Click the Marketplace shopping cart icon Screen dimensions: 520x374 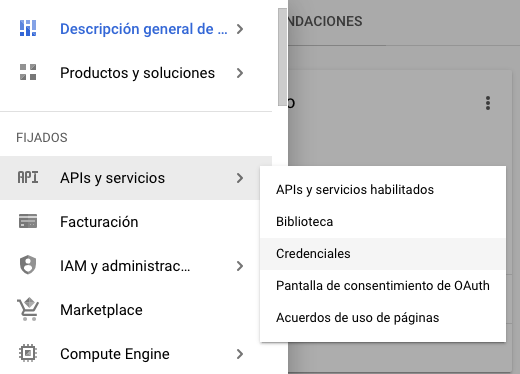[28, 309]
